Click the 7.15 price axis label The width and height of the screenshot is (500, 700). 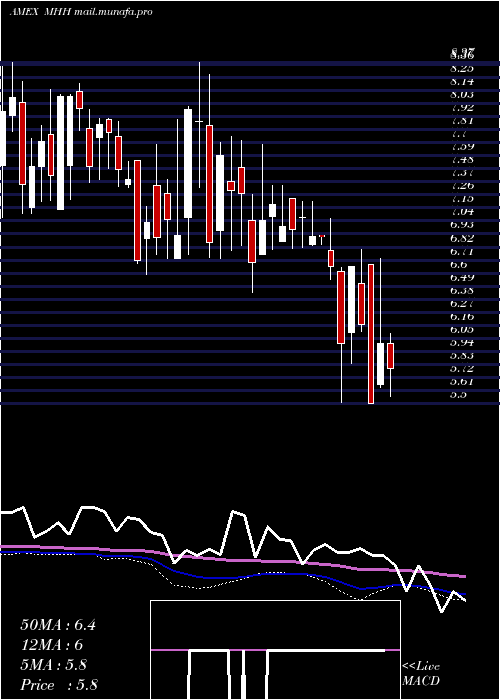pyautogui.click(x=462, y=199)
